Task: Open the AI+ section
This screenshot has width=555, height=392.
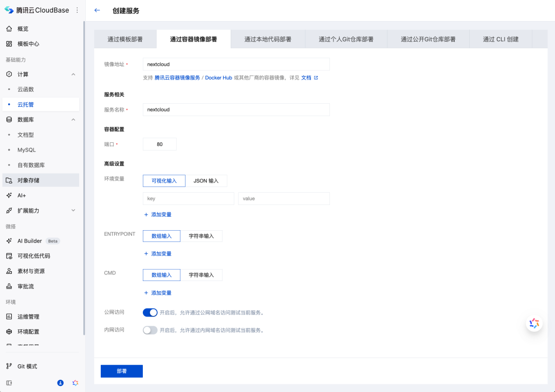Action: click(21, 195)
